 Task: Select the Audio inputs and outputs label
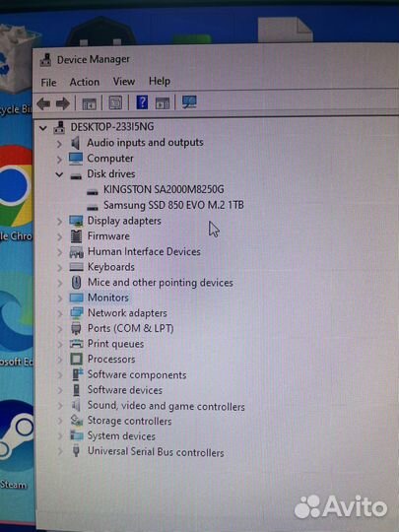[x=145, y=143]
